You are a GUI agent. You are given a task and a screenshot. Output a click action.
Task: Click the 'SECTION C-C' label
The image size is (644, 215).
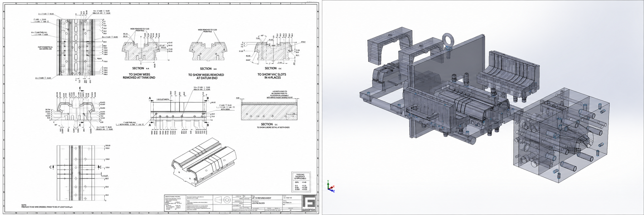coord(273,68)
